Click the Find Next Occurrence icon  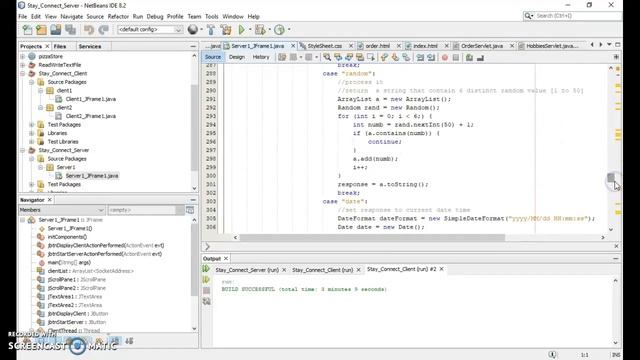pos(349,58)
